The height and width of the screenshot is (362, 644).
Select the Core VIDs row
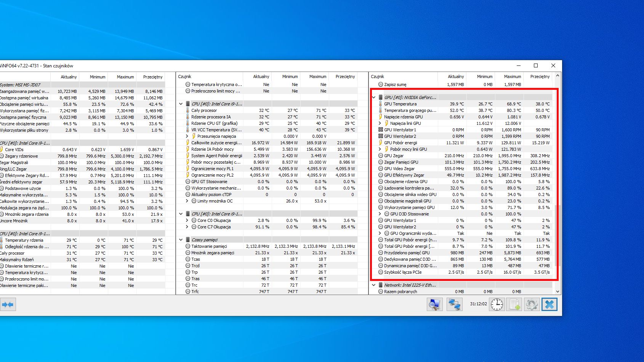[x=82, y=150]
